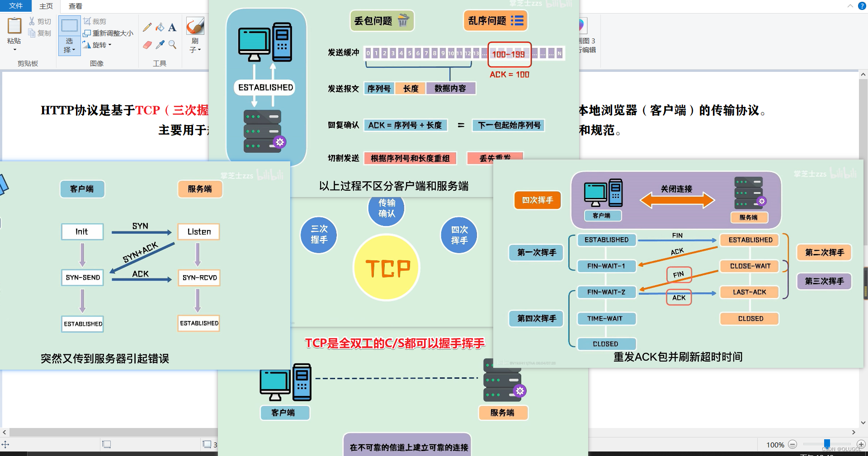Click the SYN-RCVD state box
868x456 pixels.
pos(199,277)
